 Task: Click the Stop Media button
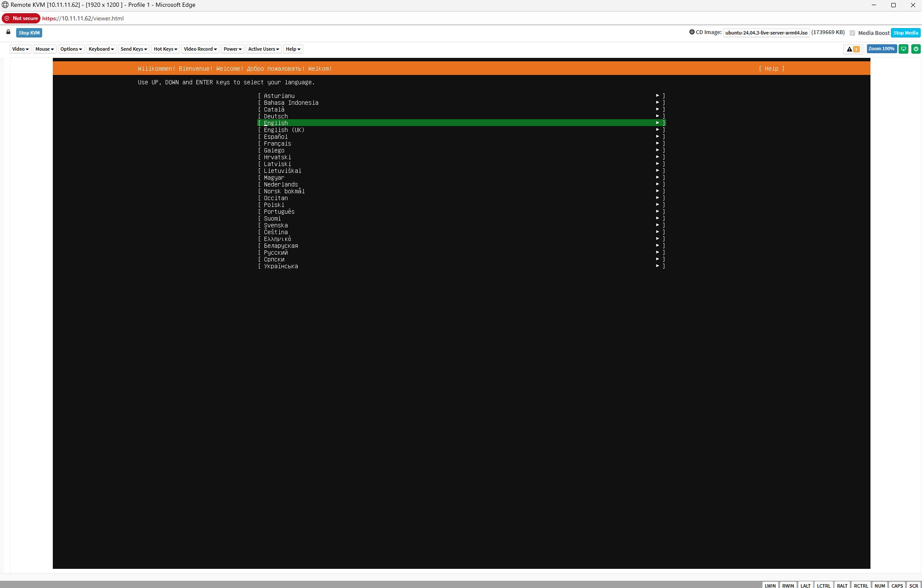[905, 33]
